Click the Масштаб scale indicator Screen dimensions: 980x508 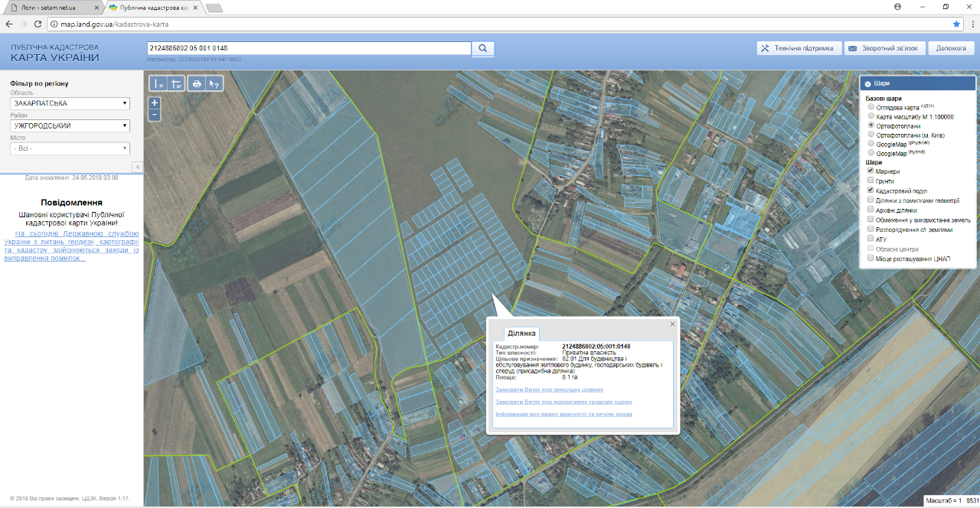pos(952,500)
